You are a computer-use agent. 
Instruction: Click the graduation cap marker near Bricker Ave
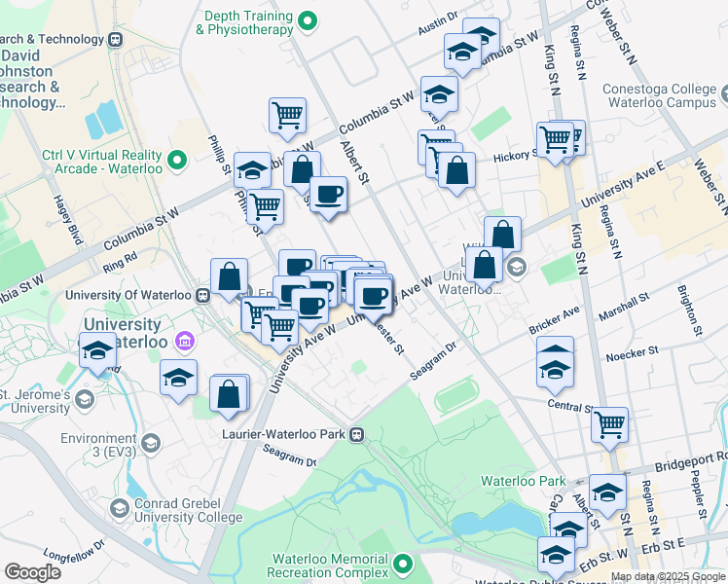click(555, 373)
